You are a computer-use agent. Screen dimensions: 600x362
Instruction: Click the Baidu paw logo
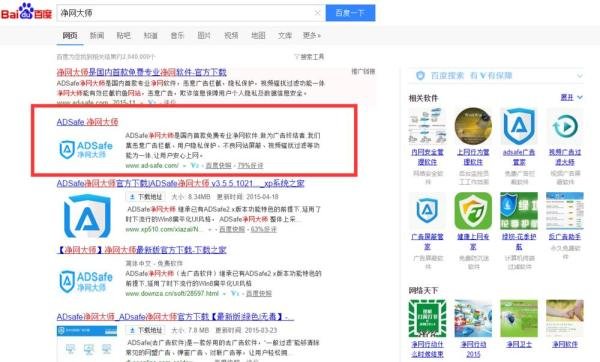point(26,11)
